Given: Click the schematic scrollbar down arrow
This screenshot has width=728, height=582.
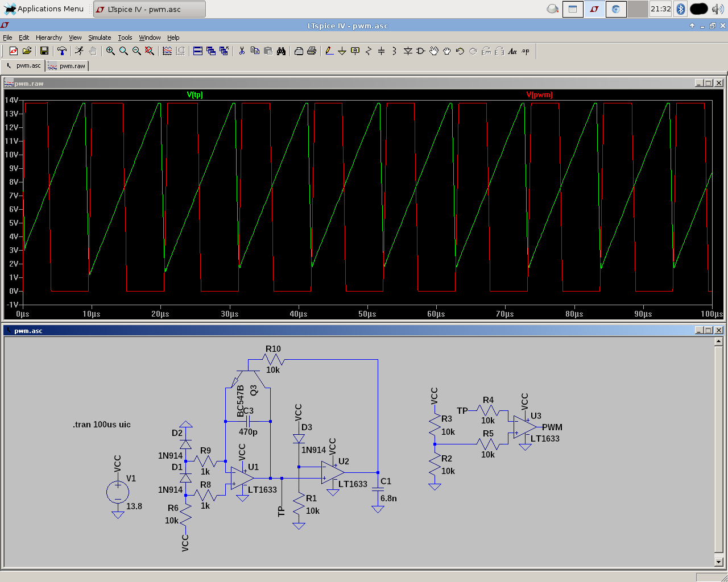Looking at the screenshot, I should [719, 562].
